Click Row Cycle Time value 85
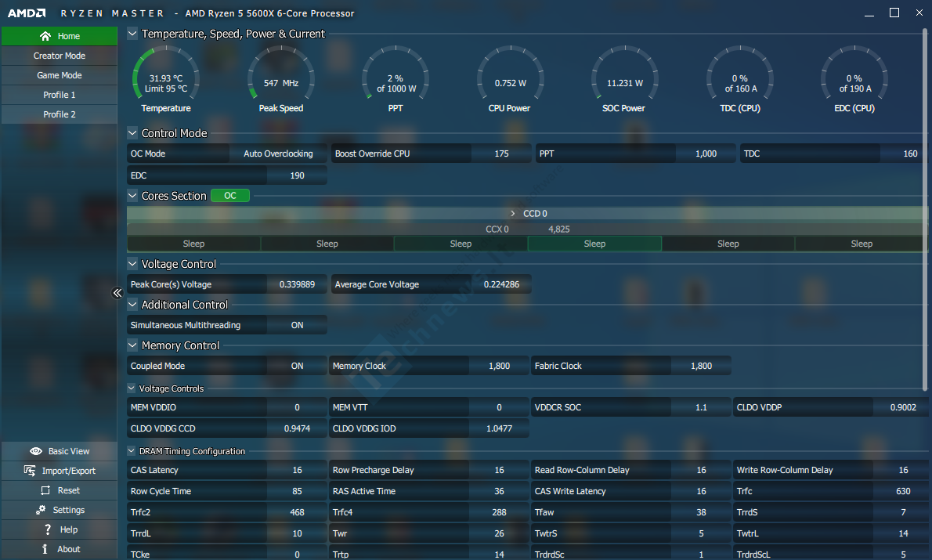The width and height of the screenshot is (932, 560). click(x=297, y=491)
